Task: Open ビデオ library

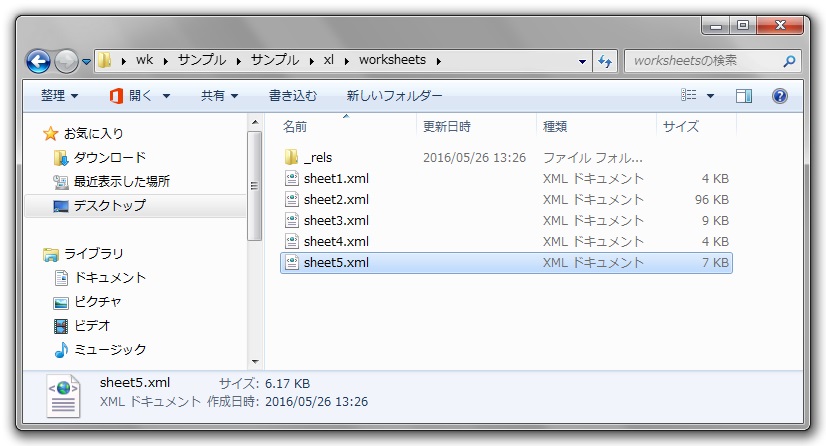Action: pyautogui.click(x=92, y=326)
